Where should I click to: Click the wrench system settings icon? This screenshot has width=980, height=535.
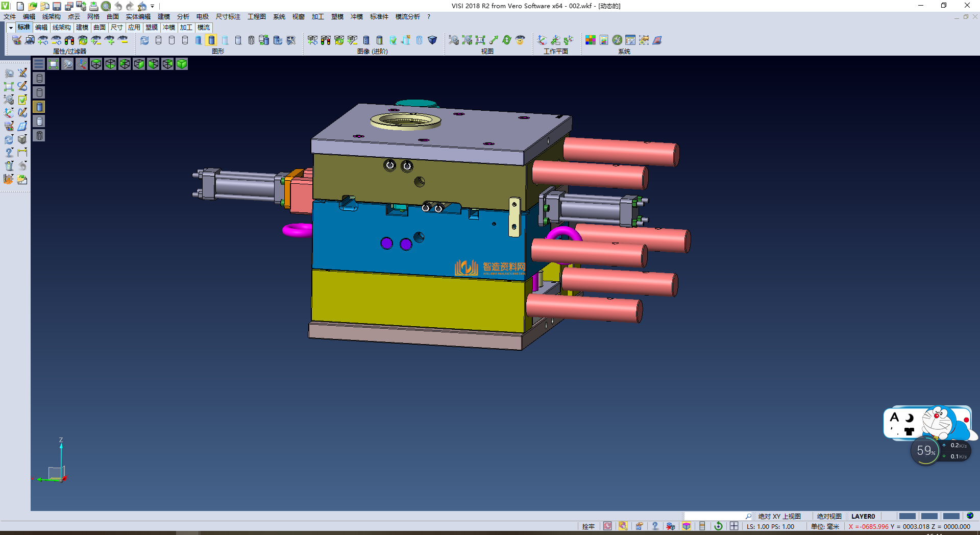click(617, 40)
